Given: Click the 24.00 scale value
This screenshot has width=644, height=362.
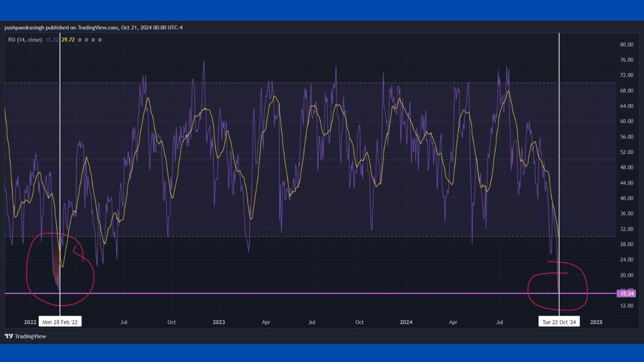Looking at the screenshot, I should 626,259.
